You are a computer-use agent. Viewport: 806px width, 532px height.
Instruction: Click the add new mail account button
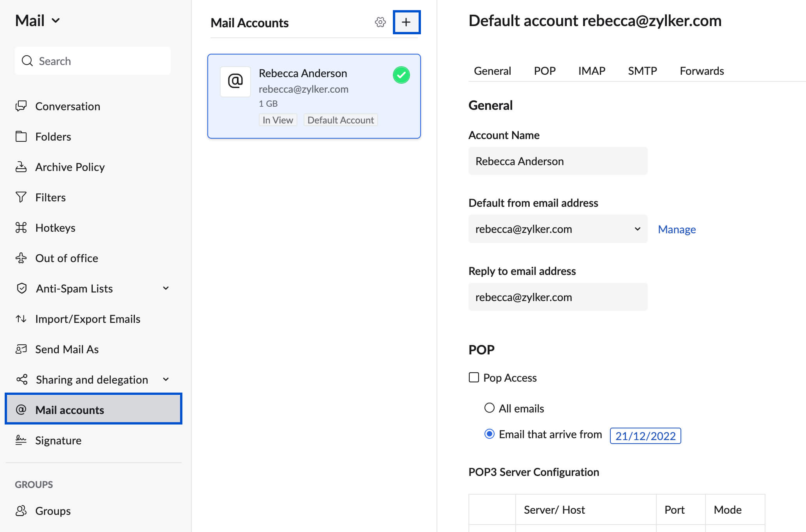coord(406,23)
